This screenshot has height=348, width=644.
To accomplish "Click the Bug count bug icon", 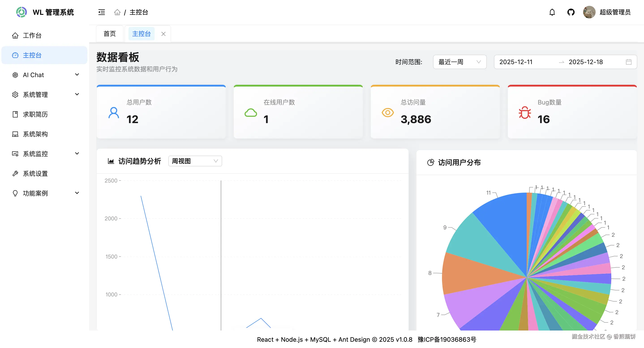I will point(524,113).
